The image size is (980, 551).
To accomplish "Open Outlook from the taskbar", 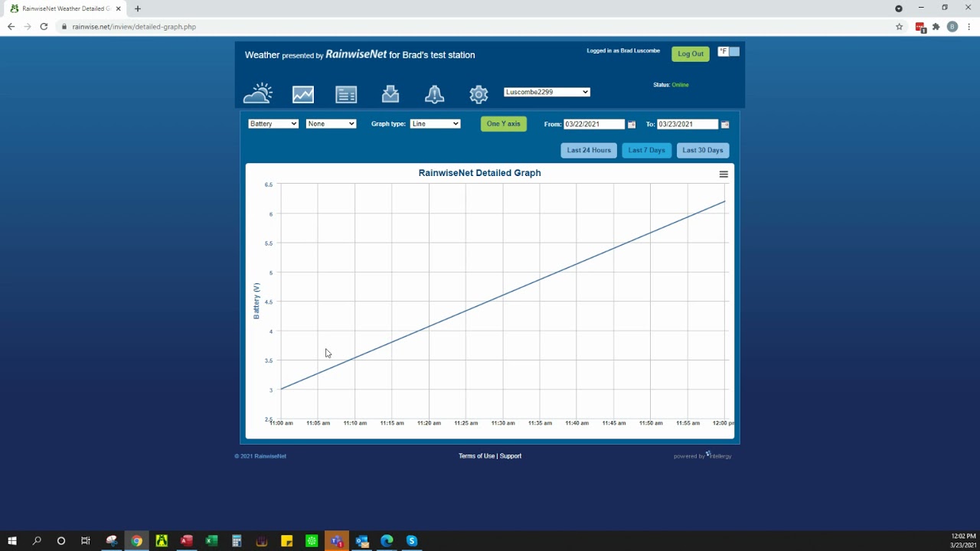I will coord(362,541).
